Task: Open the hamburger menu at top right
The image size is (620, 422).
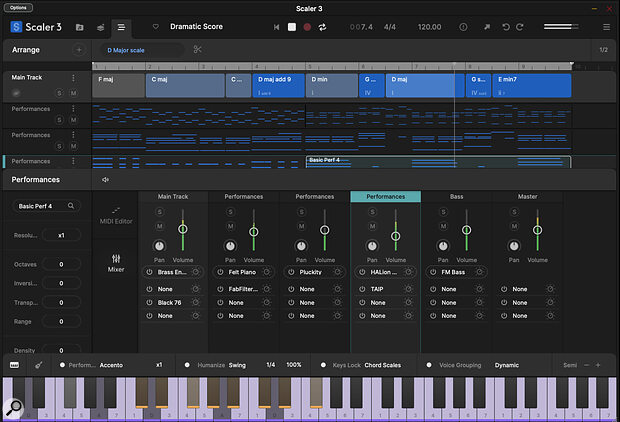Action: (606, 27)
